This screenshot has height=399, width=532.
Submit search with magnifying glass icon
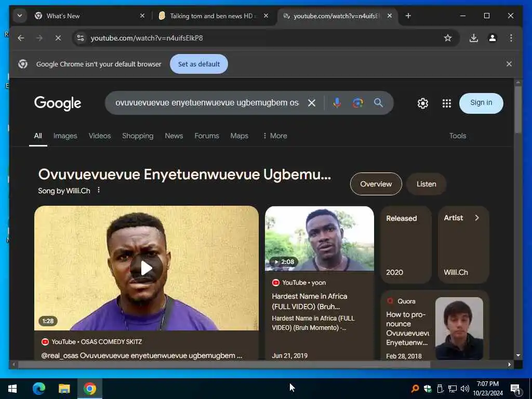click(378, 103)
